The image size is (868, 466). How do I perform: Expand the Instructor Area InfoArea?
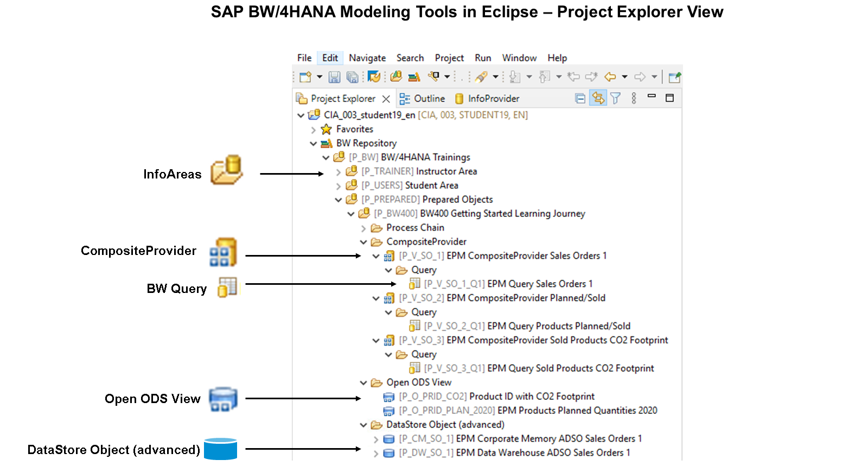click(338, 172)
